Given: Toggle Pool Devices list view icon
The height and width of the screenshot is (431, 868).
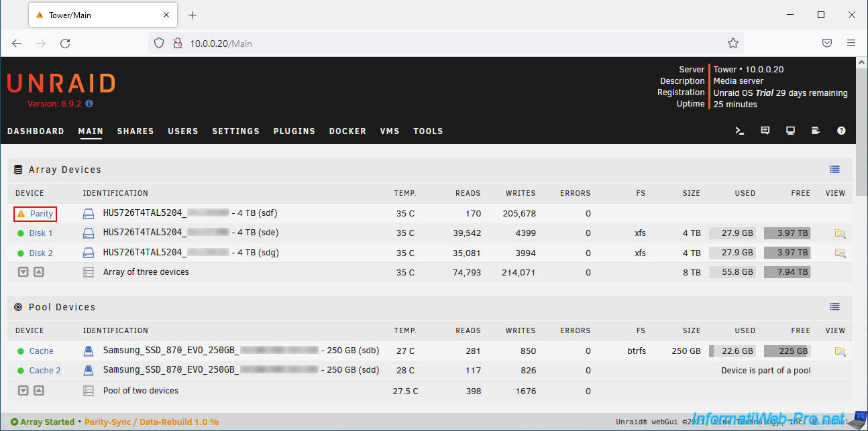Looking at the screenshot, I should coord(834,307).
